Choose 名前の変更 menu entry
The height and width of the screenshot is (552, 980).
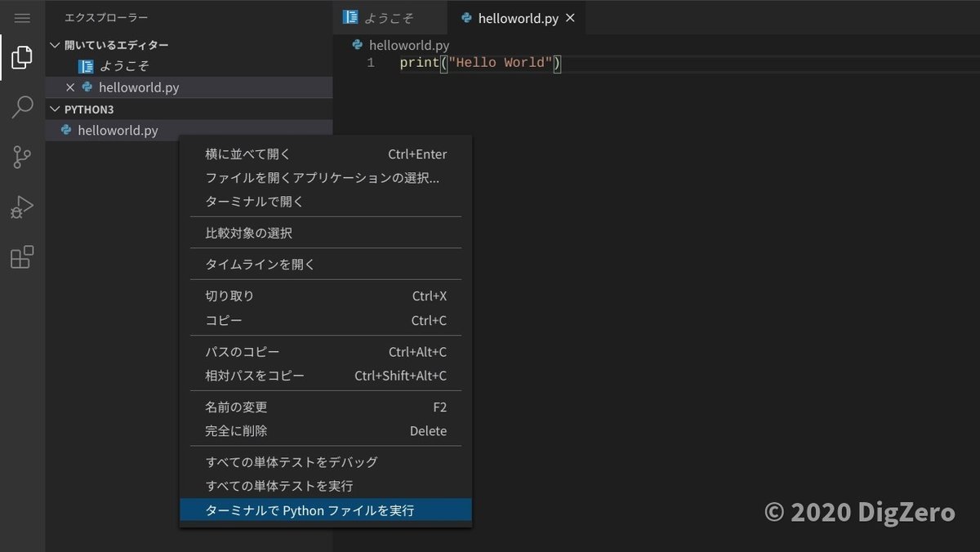(326, 407)
